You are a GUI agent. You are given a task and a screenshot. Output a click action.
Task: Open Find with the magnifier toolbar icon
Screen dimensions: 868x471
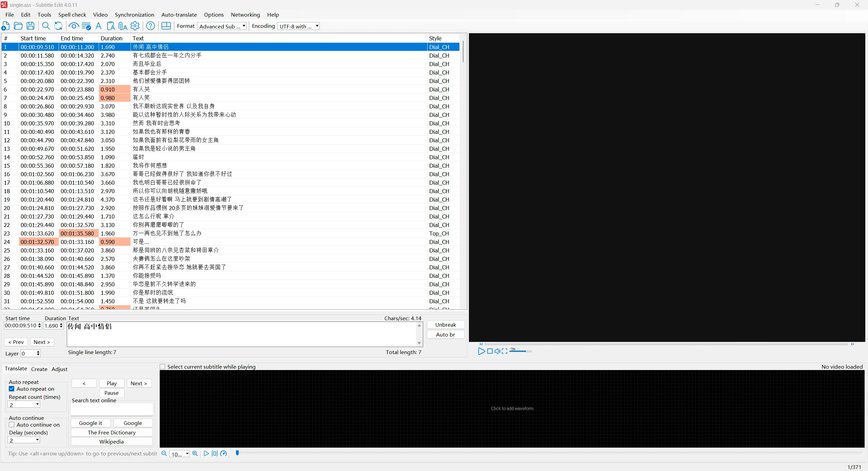pyautogui.click(x=46, y=26)
